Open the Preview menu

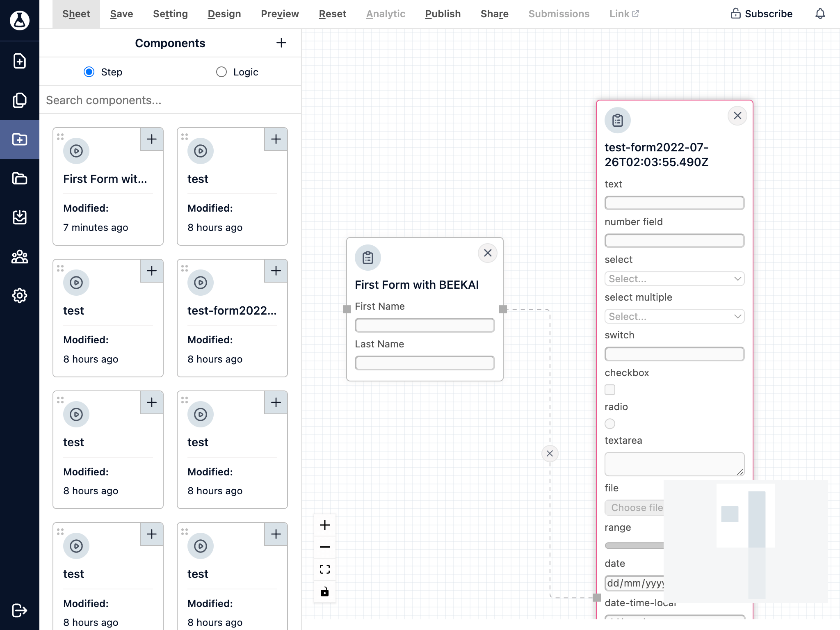pyautogui.click(x=280, y=14)
